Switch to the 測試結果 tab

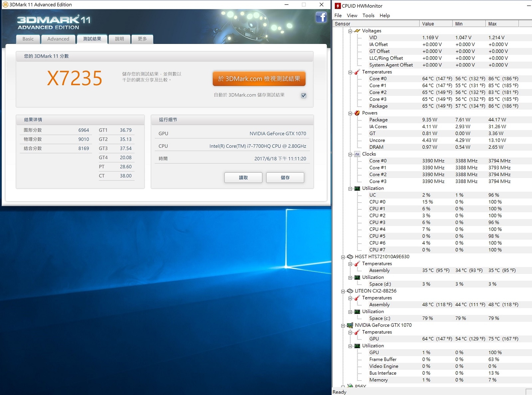92,39
